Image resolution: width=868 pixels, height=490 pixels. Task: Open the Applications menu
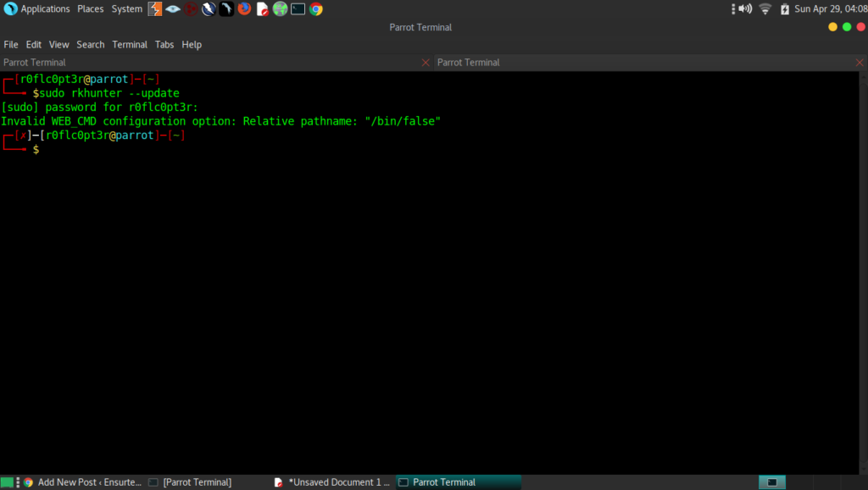[x=38, y=9]
